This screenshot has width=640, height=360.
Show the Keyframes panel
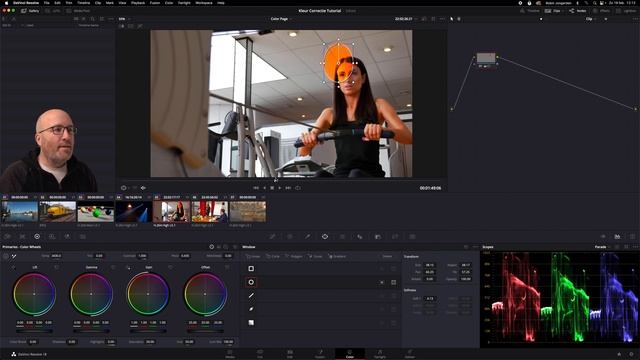point(603,236)
